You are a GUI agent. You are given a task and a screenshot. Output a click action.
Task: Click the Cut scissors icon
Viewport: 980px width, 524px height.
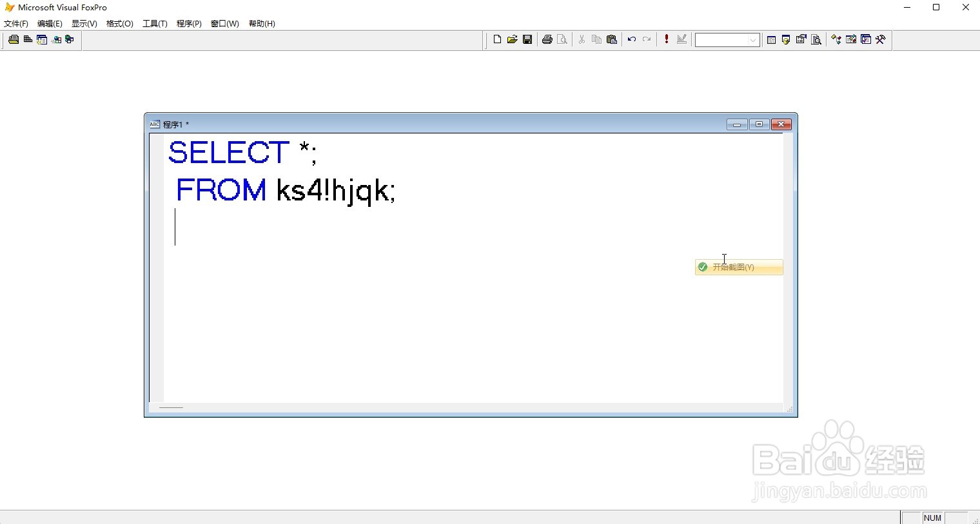coord(582,40)
